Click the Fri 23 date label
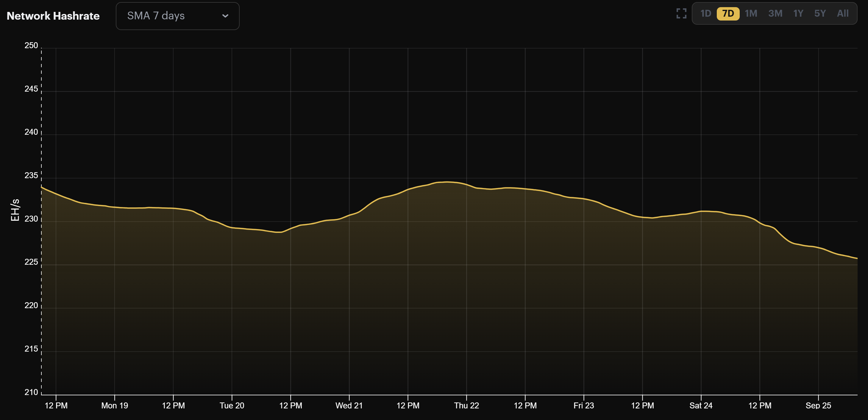 584,405
